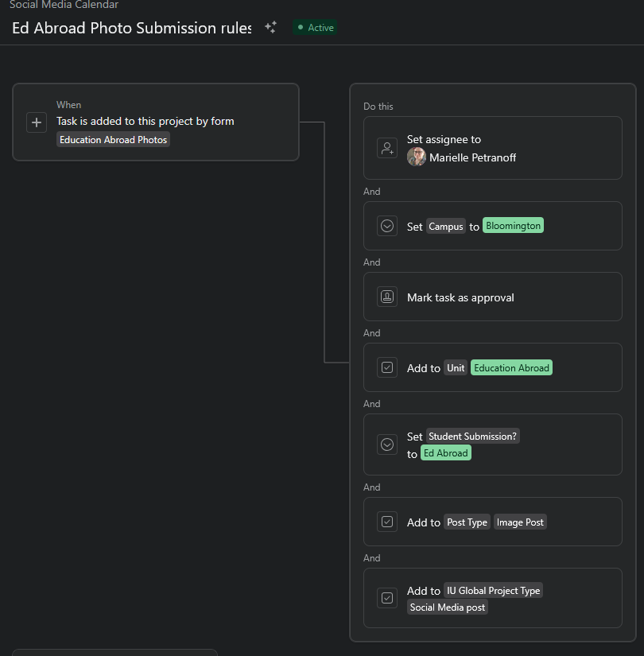
Task: Click the assignee person icon on Set assignee action
Action: pyautogui.click(x=387, y=148)
